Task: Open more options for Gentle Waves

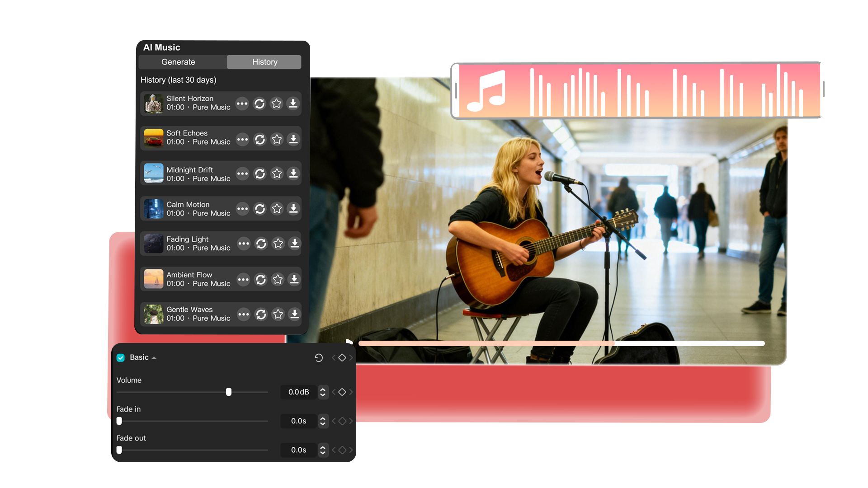Action: pos(244,314)
